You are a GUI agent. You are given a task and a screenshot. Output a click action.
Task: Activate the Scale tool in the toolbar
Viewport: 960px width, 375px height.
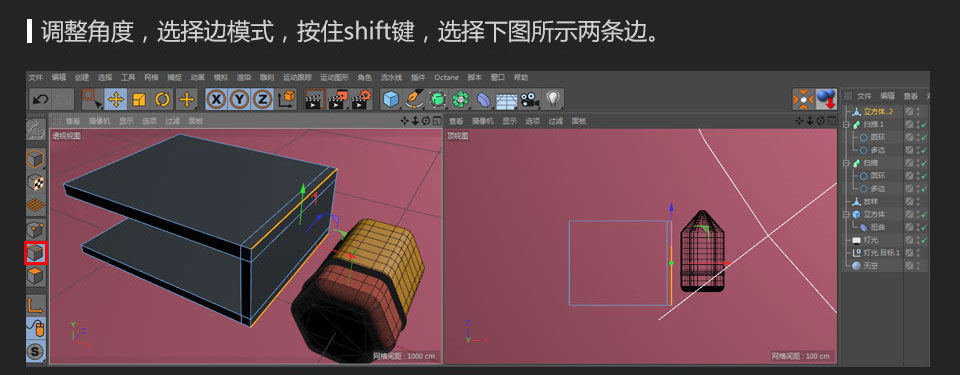pyautogui.click(x=140, y=99)
